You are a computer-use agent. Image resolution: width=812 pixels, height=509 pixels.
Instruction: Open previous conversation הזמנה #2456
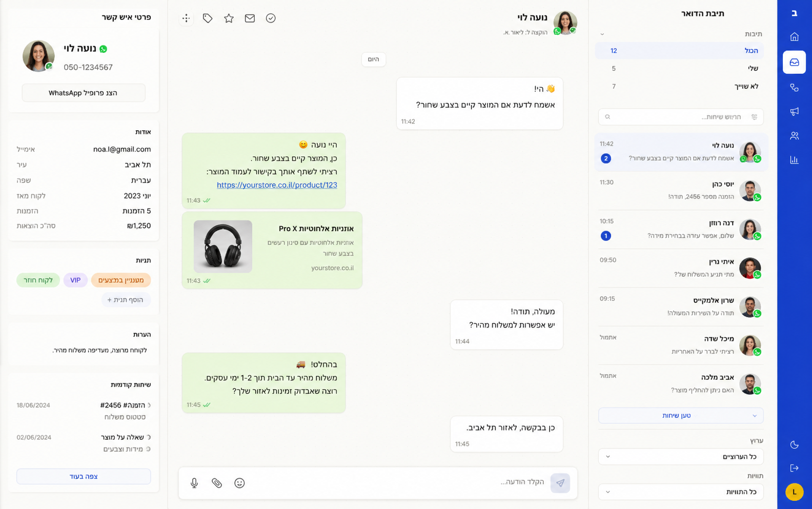pos(84,411)
